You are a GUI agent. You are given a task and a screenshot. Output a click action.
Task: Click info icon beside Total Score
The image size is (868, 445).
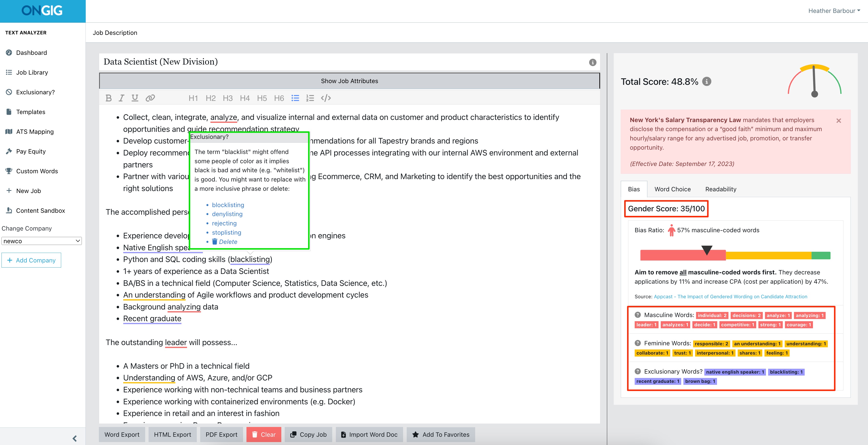707,82
